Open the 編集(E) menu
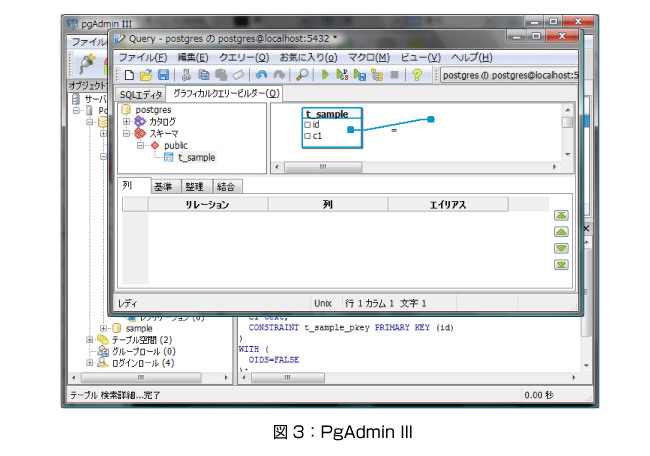650x456 pixels. [x=193, y=57]
